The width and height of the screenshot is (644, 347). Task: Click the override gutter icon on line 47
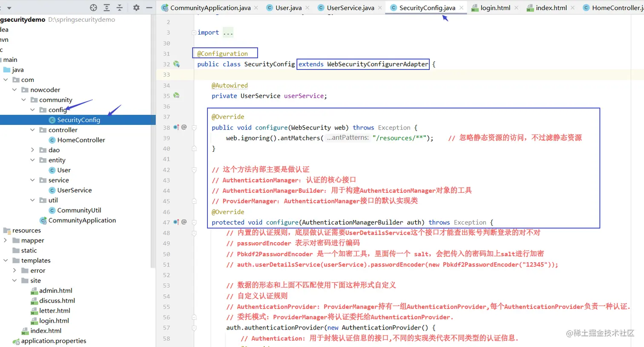pos(176,222)
